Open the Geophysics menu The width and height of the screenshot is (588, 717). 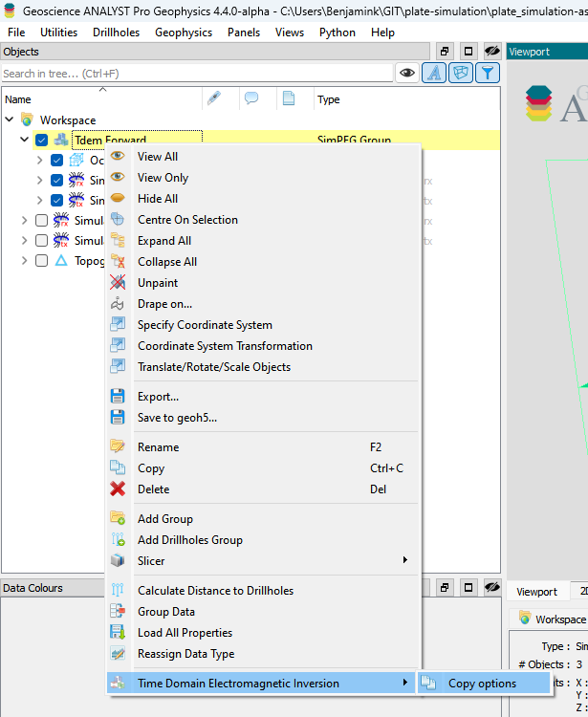[184, 33]
